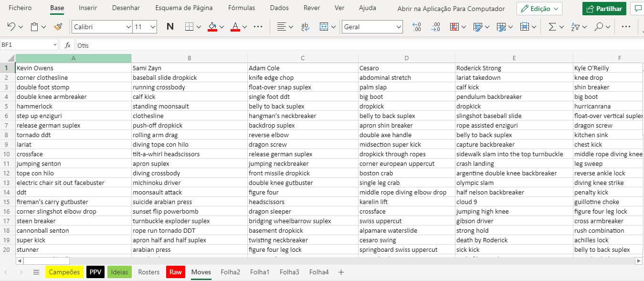Open the font name dropdown Calibri
644x281 pixels.
(x=128, y=27)
